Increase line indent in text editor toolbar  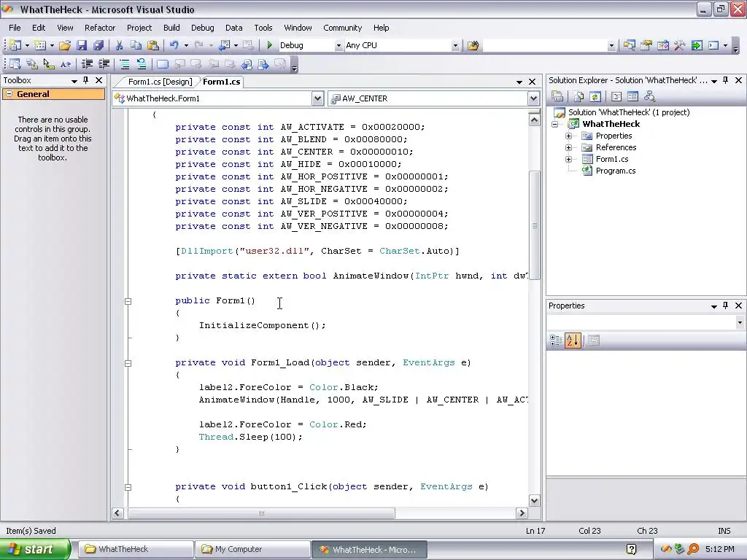(x=104, y=64)
